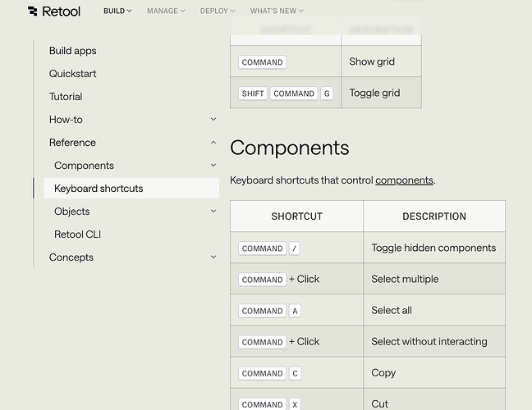Click the C key badge
532x410 pixels.
(x=295, y=373)
